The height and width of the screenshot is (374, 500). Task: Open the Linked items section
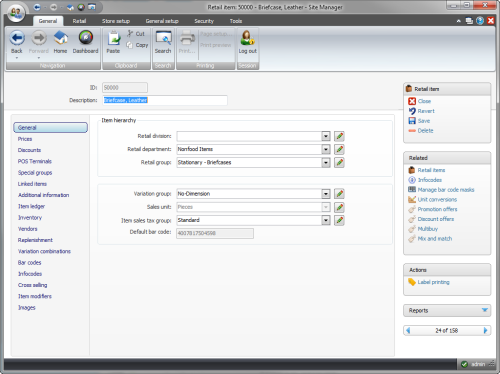(32, 184)
